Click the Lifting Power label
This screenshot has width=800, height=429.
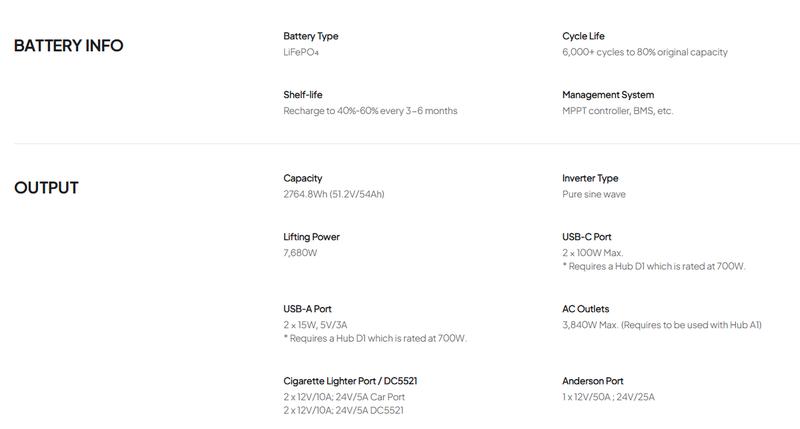pos(312,238)
